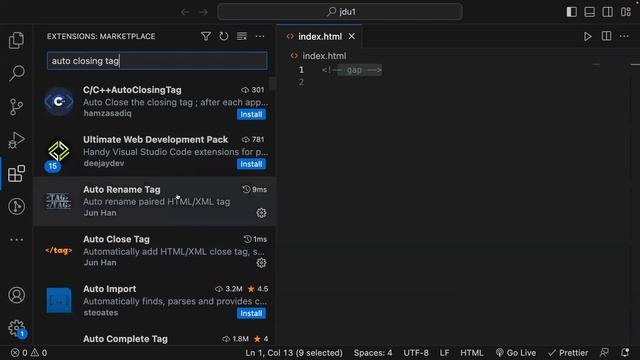Click the Auto Close Tag logo thumbnail
This screenshot has height=360, width=640.
click(59, 251)
